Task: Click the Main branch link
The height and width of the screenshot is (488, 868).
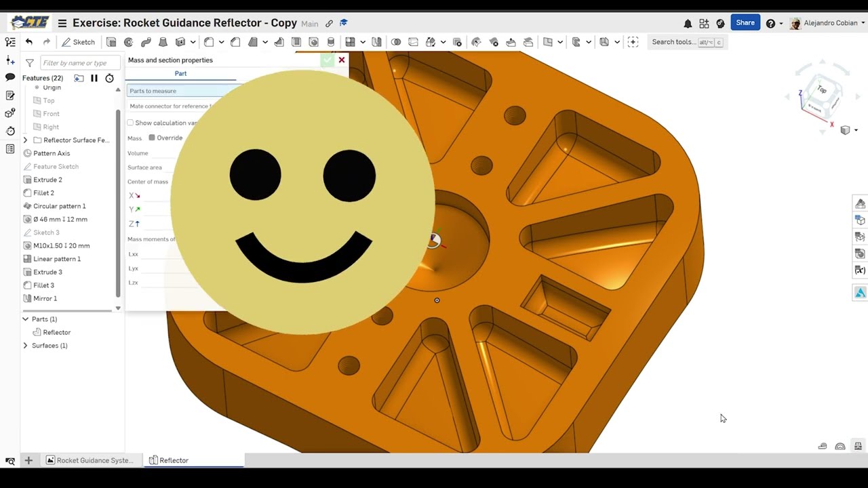Action: (x=310, y=24)
